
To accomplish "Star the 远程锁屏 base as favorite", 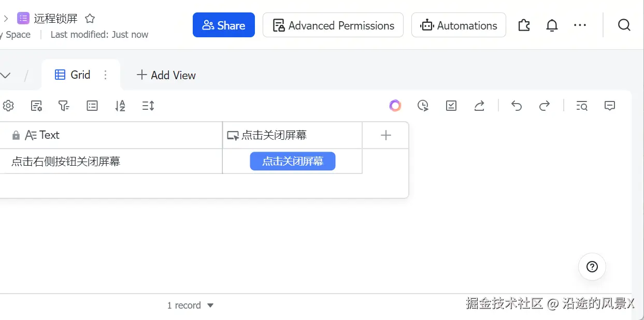I will coord(90,19).
